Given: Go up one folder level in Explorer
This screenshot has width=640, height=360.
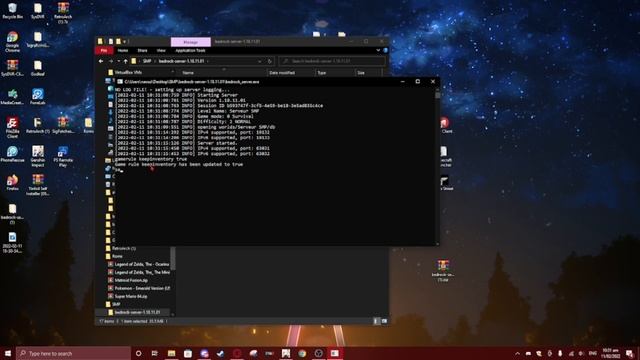Looking at the screenshot, I should [x=126, y=61].
